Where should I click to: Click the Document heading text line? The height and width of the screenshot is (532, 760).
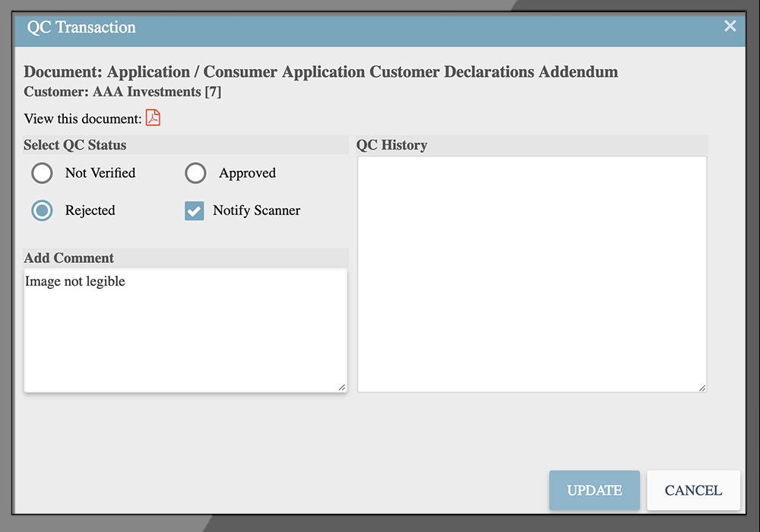(x=321, y=72)
